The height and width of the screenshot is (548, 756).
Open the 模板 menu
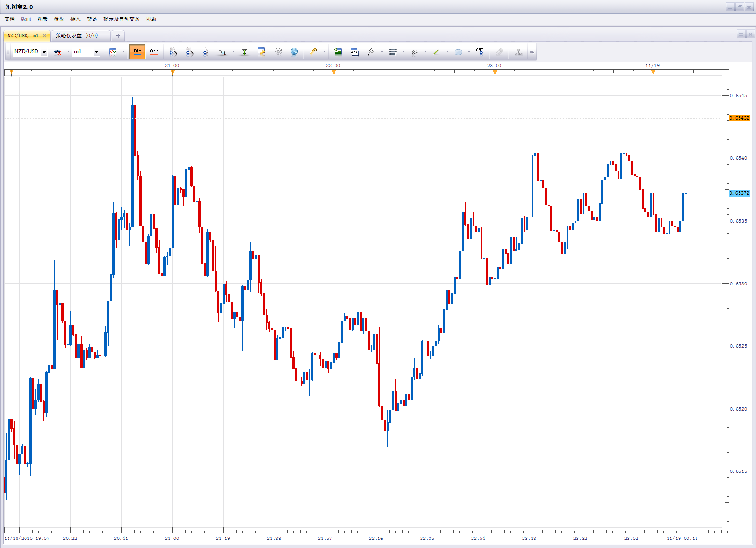59,19
